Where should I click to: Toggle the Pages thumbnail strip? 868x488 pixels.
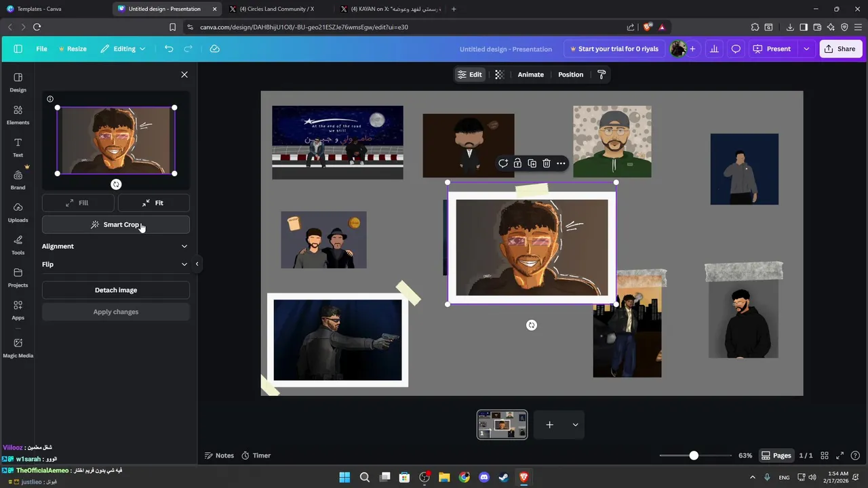pyautogui.click(x=776, y=455)
